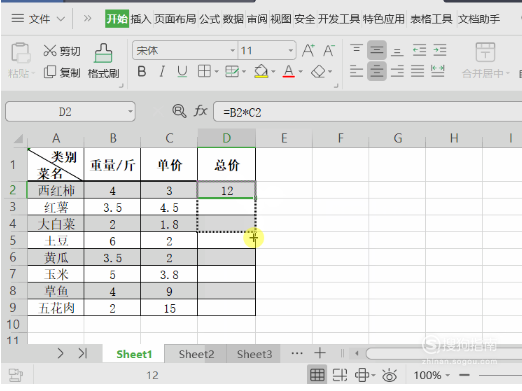Open the font name dropdown
The width and height of the screenshot is (522, 391).
(233, 51)
